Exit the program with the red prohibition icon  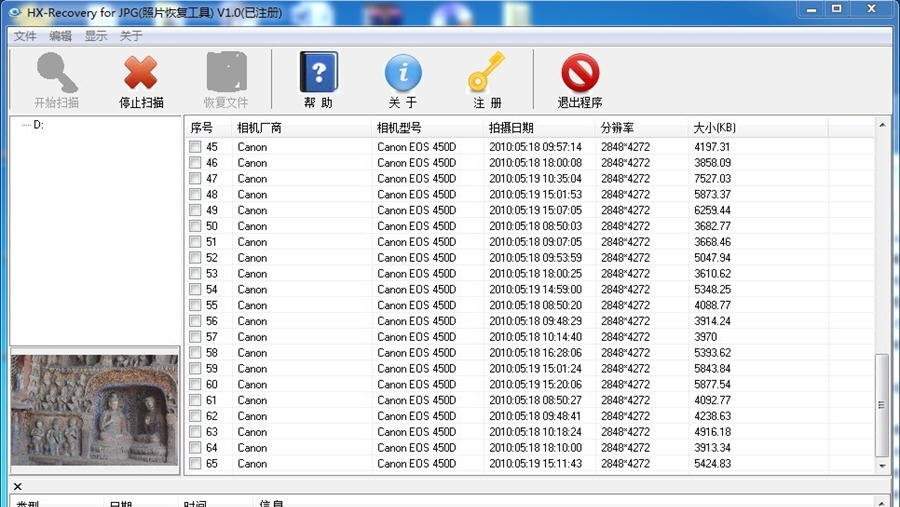(580, 73)
